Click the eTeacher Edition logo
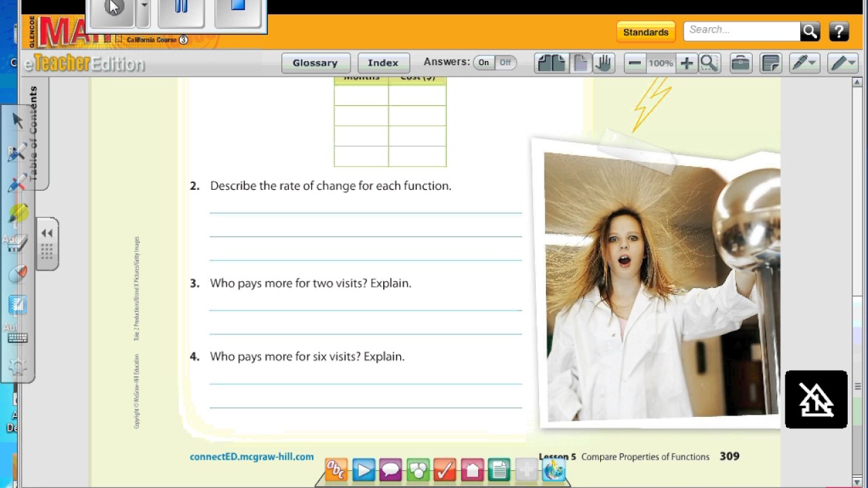 click(x=84, y=64)
